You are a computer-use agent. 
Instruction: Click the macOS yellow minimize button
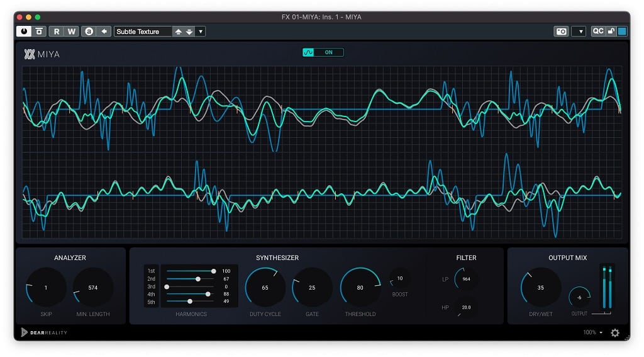28,17
